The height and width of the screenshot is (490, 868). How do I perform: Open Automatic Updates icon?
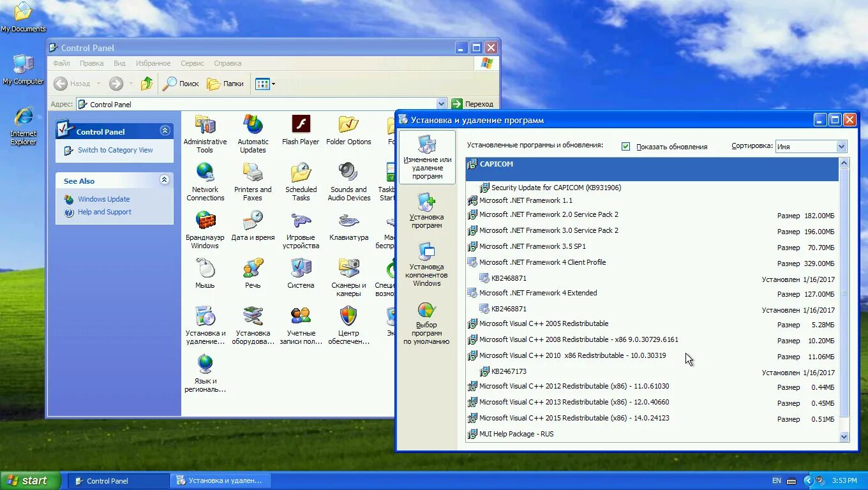pyautogui.click(x=253, y=134)
